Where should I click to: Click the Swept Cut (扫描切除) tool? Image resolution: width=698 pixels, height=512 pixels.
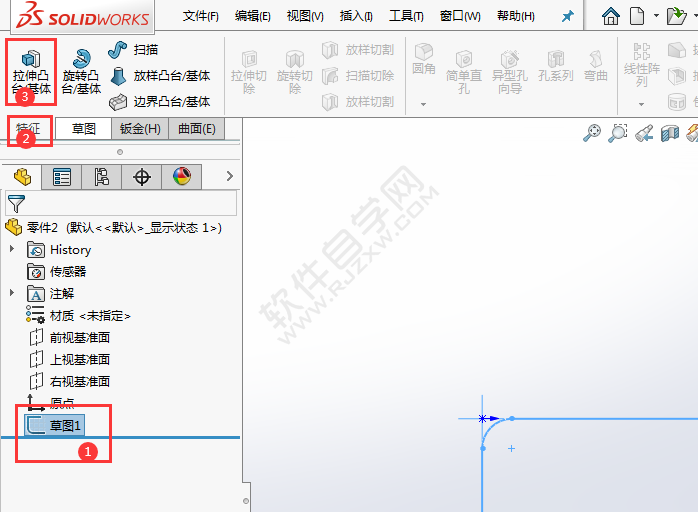pos(358,76)
